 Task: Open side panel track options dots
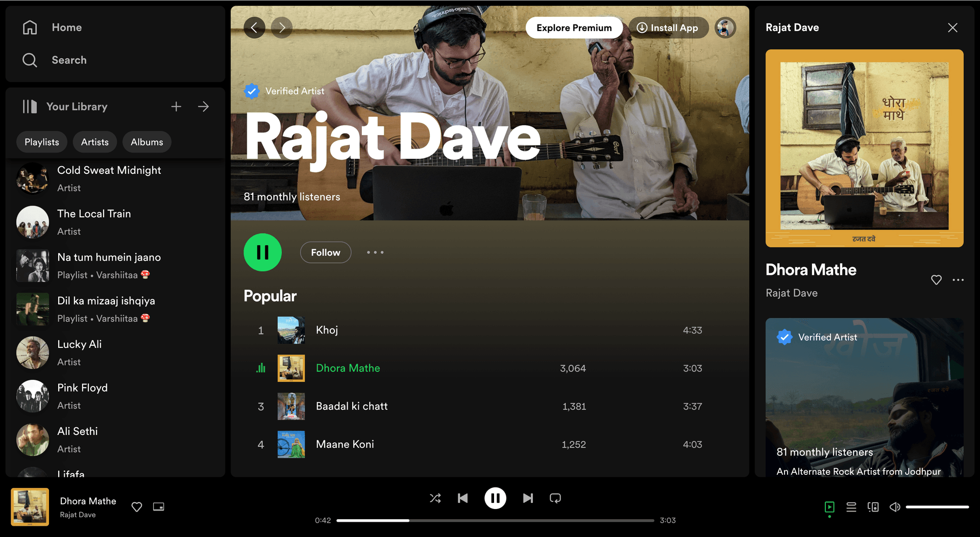[958, 280]
